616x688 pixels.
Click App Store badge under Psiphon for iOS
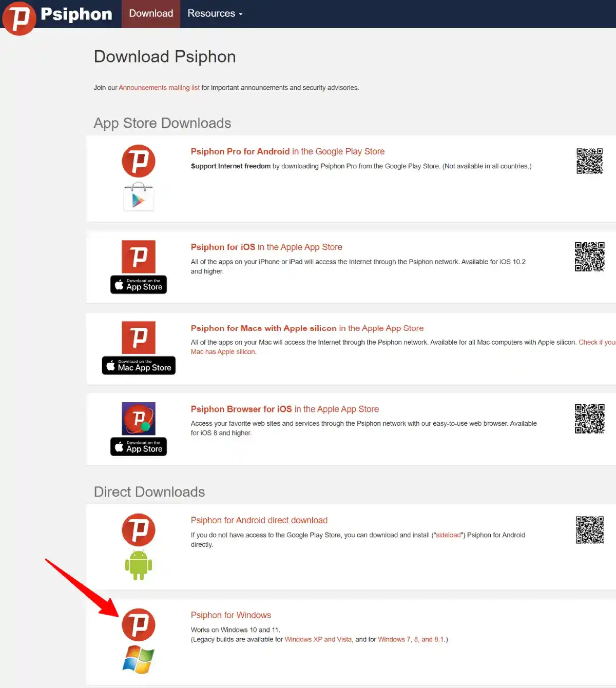[139, 284]
